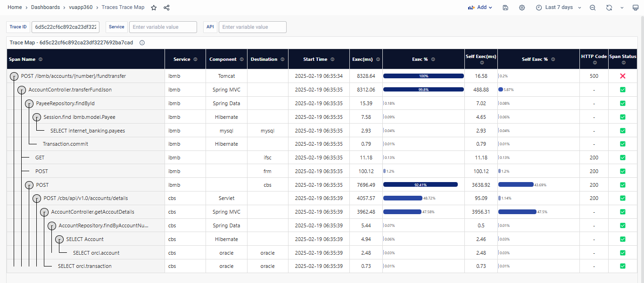Screen dimensions: 644x283
Task: Click the 92.41% Exec bar for POST cbs
Action: pyautogui.click(x=420, y=185)
